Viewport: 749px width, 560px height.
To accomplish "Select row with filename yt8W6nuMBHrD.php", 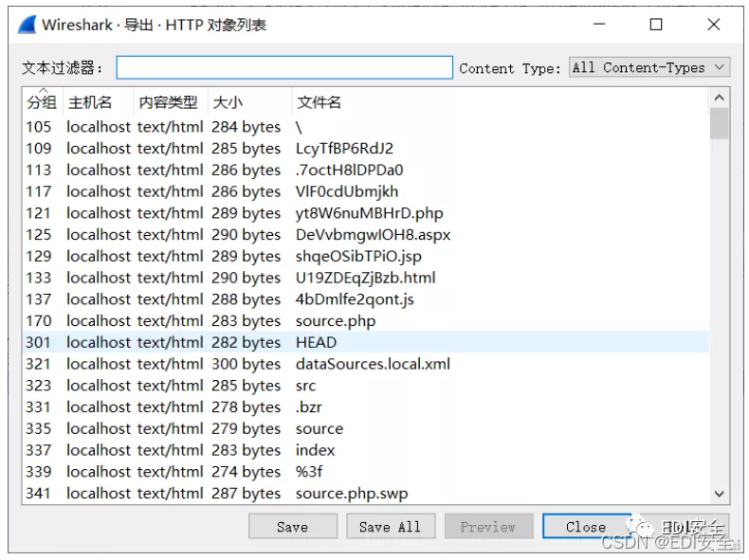I will [x=365, y=213].
